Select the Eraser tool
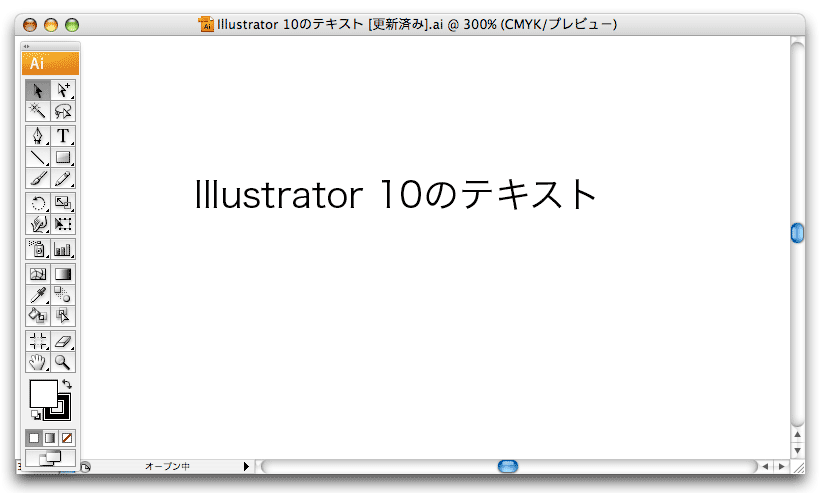This screenshot has width=822, height=493. 63,341
